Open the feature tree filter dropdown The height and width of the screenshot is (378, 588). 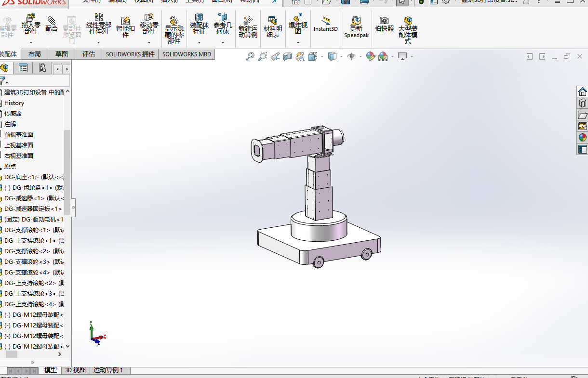click(4, 81)
